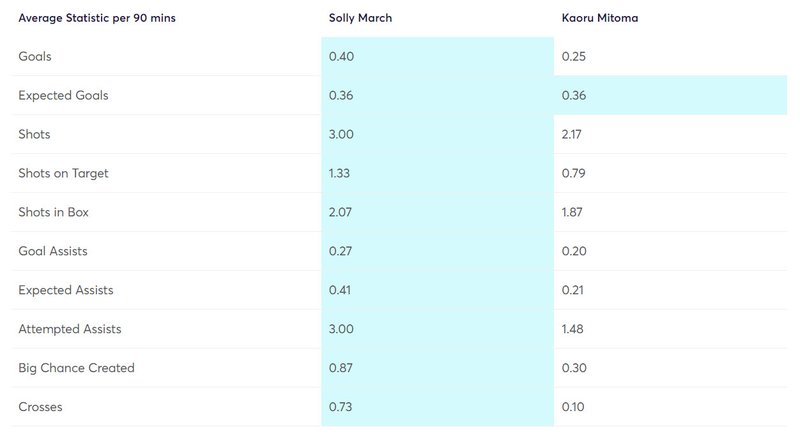
Task: Select Kaoru Mitoma's Big Chance Created 0.30
Action: click(x=574, y=368)
